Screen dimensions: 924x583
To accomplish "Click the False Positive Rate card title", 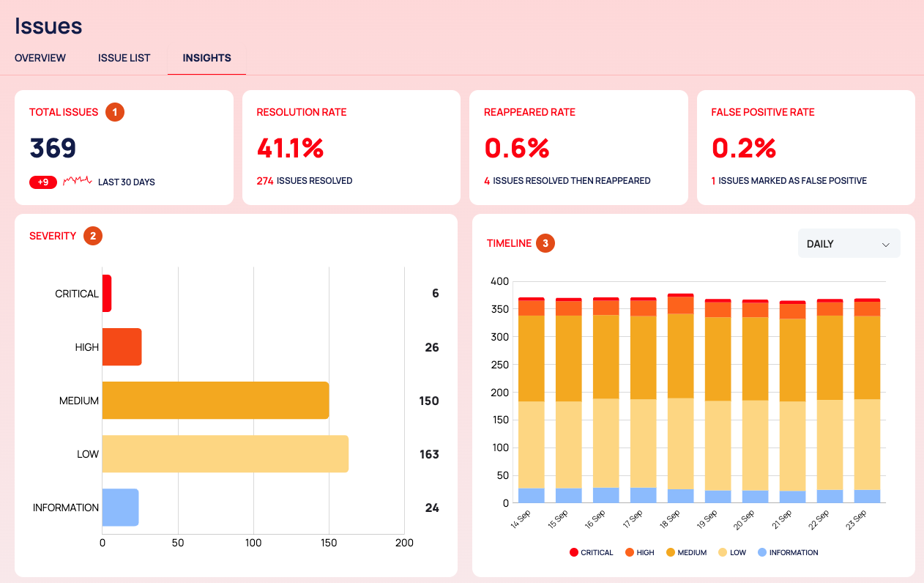I will [x=763, y=112].
